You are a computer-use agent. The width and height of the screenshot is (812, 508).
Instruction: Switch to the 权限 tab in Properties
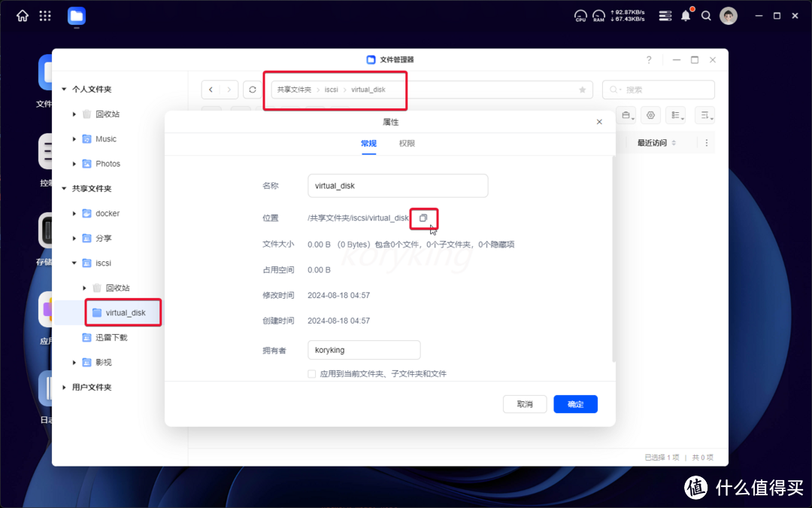click(x=407, y=142)
